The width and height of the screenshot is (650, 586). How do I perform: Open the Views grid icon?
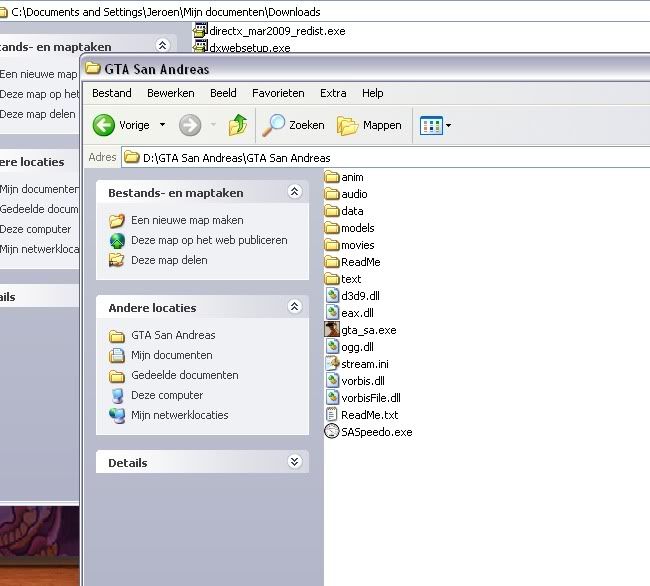click(x=431, y=125)
